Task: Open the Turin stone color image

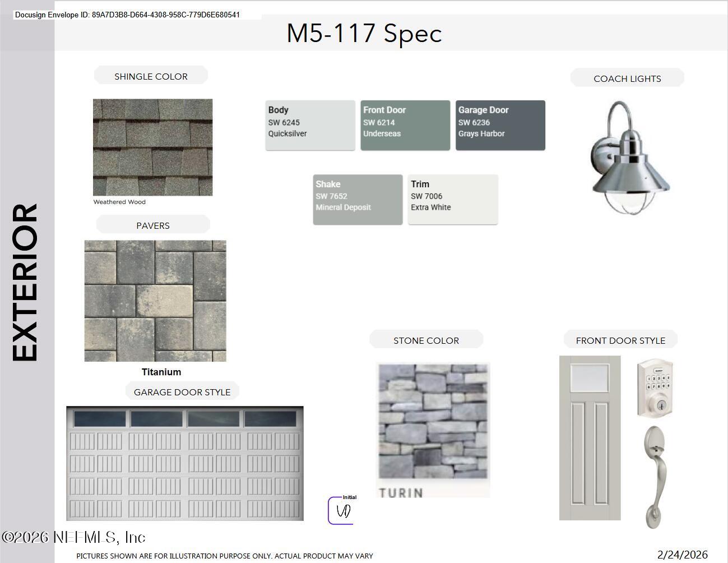Action: (x=433, y=430)
